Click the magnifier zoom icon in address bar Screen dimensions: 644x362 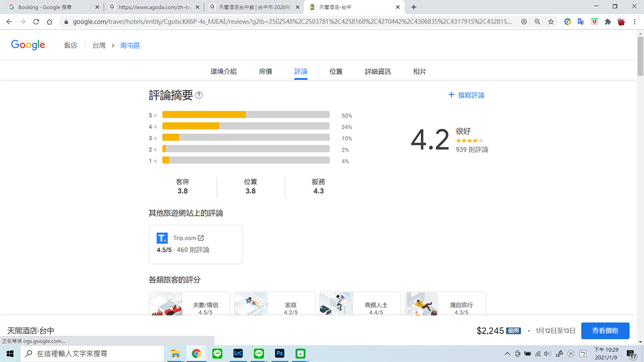tap(537, 21)
